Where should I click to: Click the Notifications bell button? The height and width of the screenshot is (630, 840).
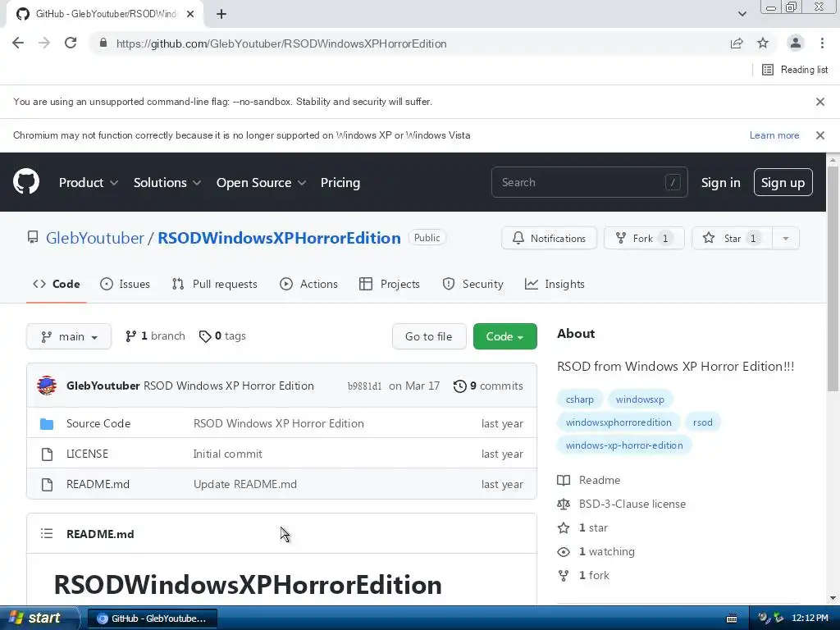click(x=549, y=238)
